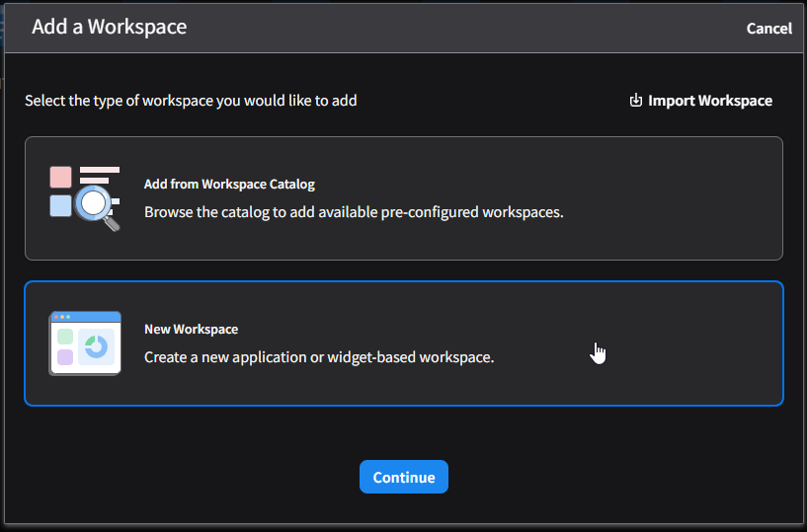Click the Continue button

[403, 477]
